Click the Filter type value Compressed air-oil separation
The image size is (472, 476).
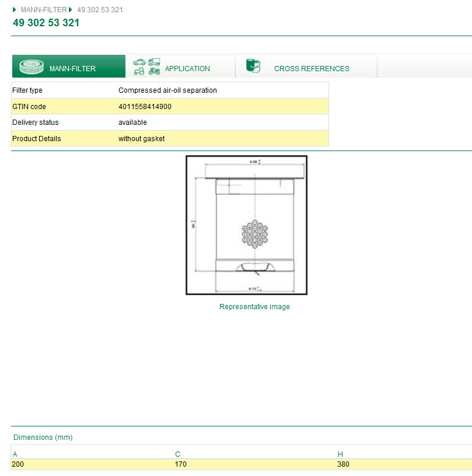167,90
